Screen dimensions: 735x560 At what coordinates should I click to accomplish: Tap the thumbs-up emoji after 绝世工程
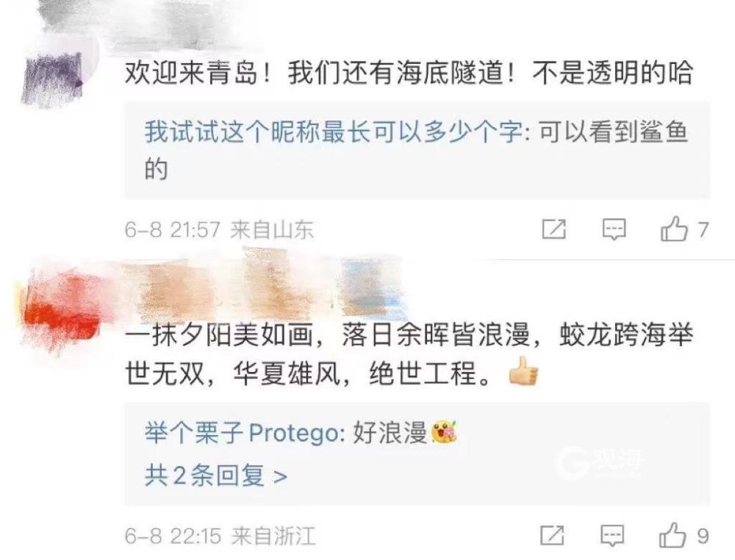pyautogui.click(x=523, y=371)
